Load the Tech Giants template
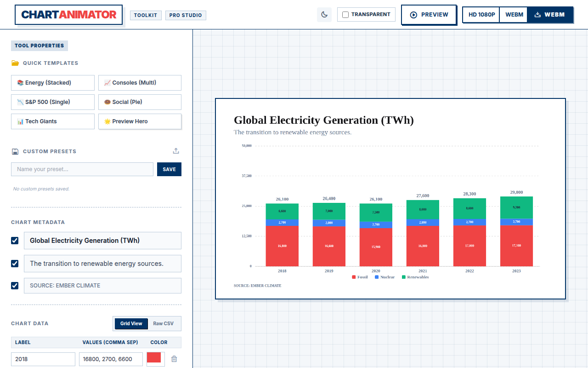 [53, 121]
